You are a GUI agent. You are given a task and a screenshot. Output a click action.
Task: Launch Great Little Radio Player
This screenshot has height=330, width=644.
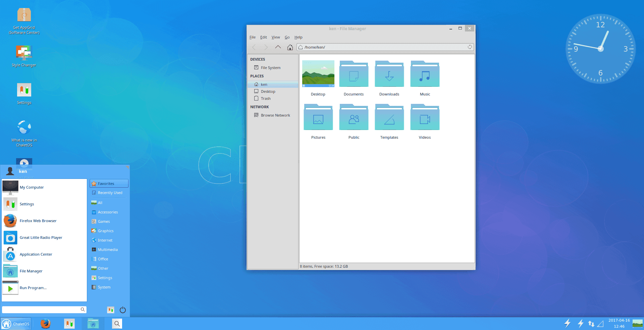41,238
